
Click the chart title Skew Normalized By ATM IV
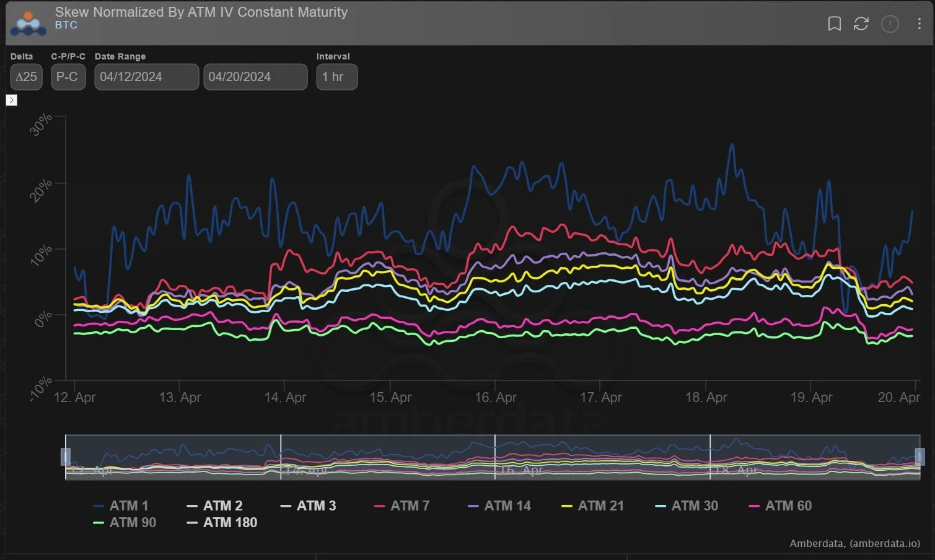[x=201, y=12]
